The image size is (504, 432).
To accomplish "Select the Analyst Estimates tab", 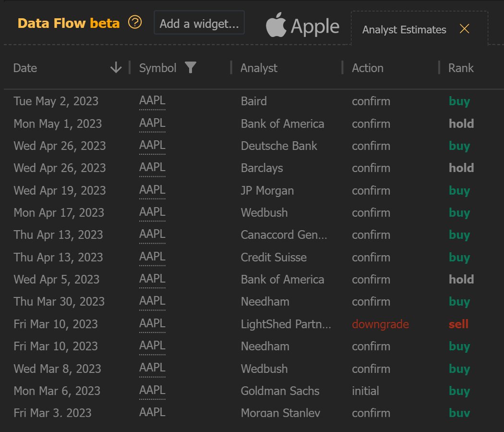I will tap(404, 30).
